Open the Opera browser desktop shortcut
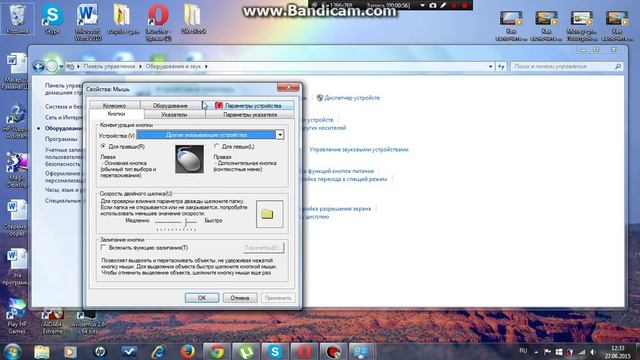Image resolution: width=640 pixels, height=360 pixels. tap(158, 22)
